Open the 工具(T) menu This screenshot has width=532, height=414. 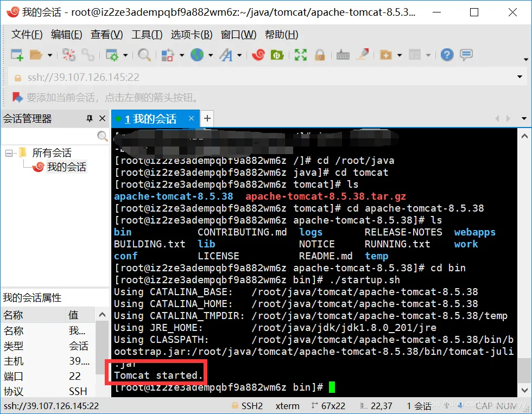point(147,35)
